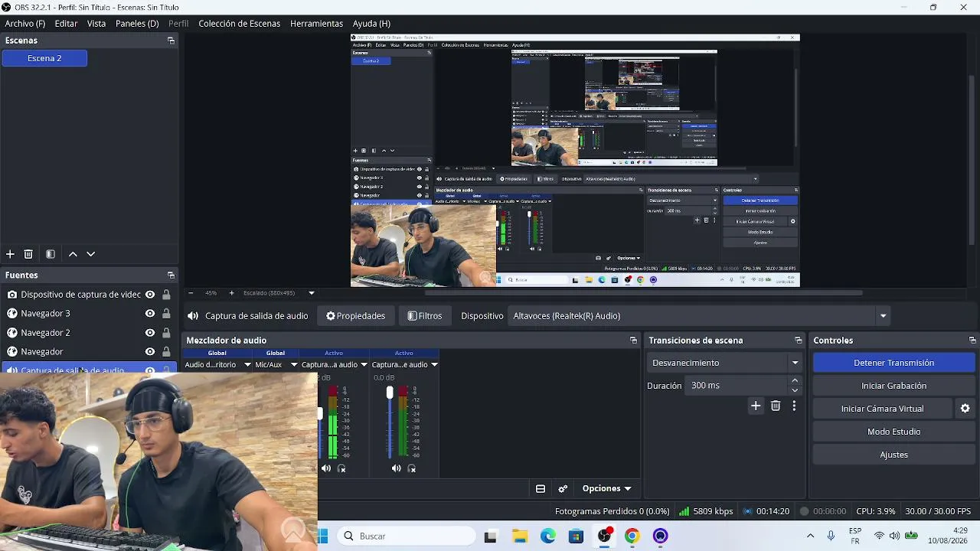The width and height of the screenshot is (980, 551).
Task: Open File Explorer from the taskbar
Action: pyautogui.click(x=520, y=536)
